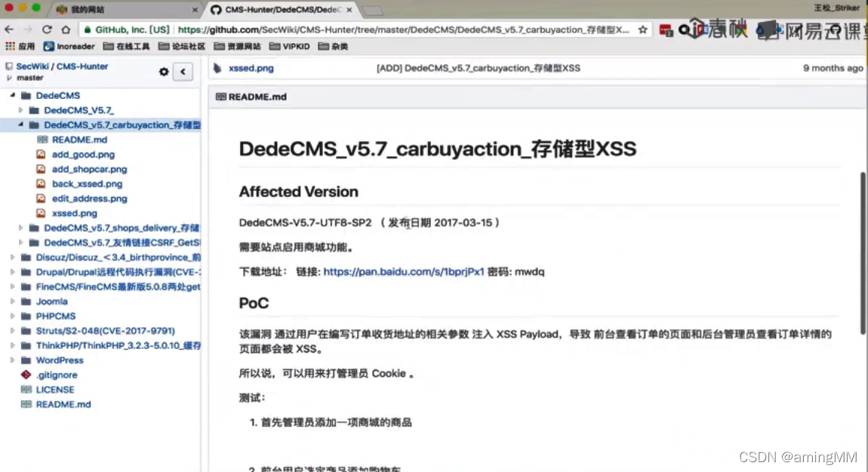Open the xssed.png commit message link
Image resolution: width=868 pixels, height=472 pixels.
[x=479, y=68]
